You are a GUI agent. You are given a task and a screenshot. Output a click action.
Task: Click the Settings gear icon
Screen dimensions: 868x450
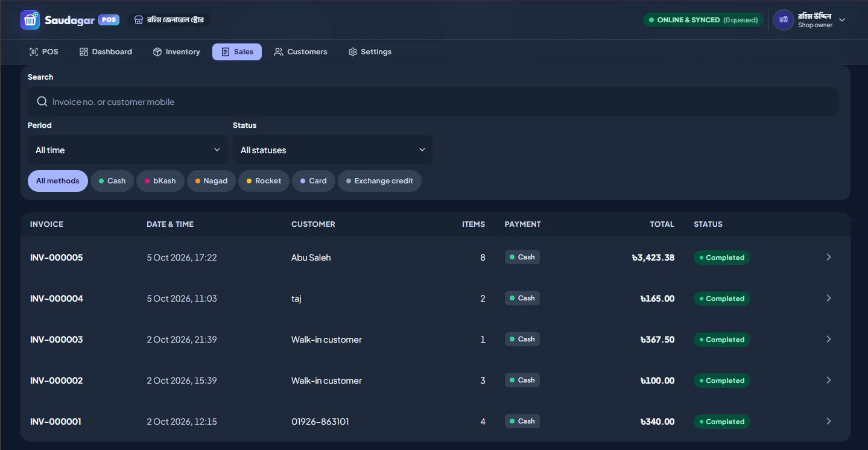353,52
